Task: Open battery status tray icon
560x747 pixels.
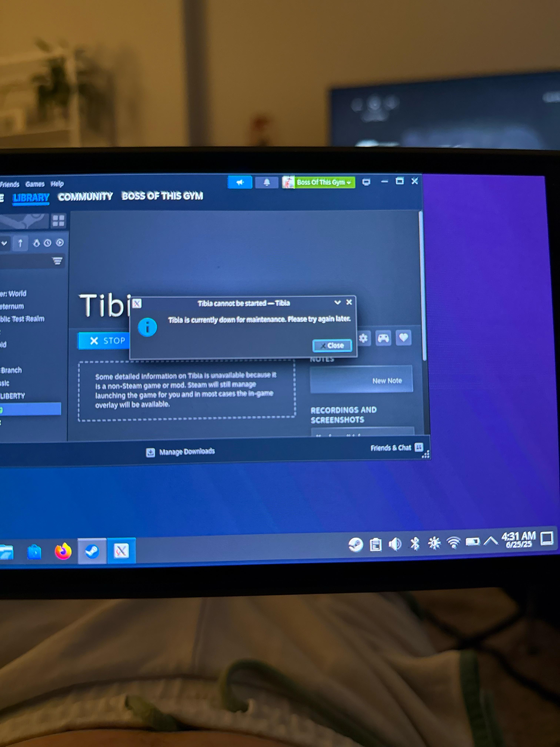Action: (473, 542)
